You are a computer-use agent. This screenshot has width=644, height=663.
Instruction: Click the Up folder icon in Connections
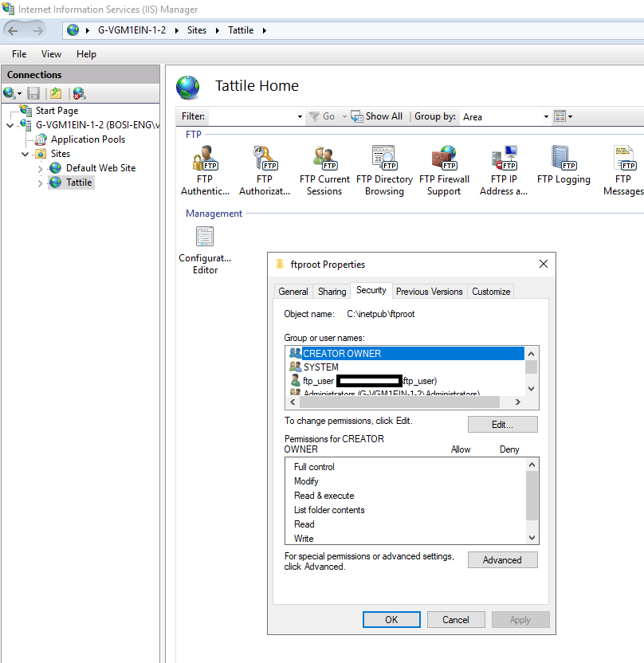tap(56, 93)
